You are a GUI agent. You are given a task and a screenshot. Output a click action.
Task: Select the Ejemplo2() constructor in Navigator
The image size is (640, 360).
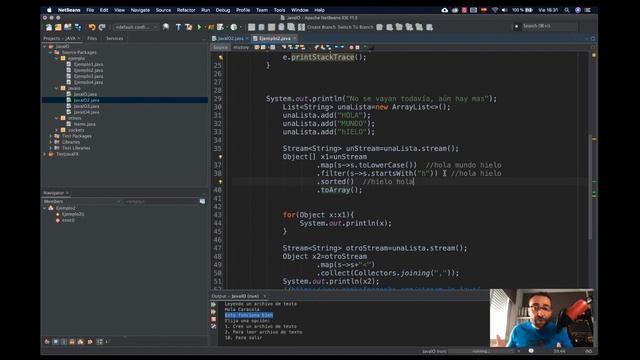click(x=73, y=214)
